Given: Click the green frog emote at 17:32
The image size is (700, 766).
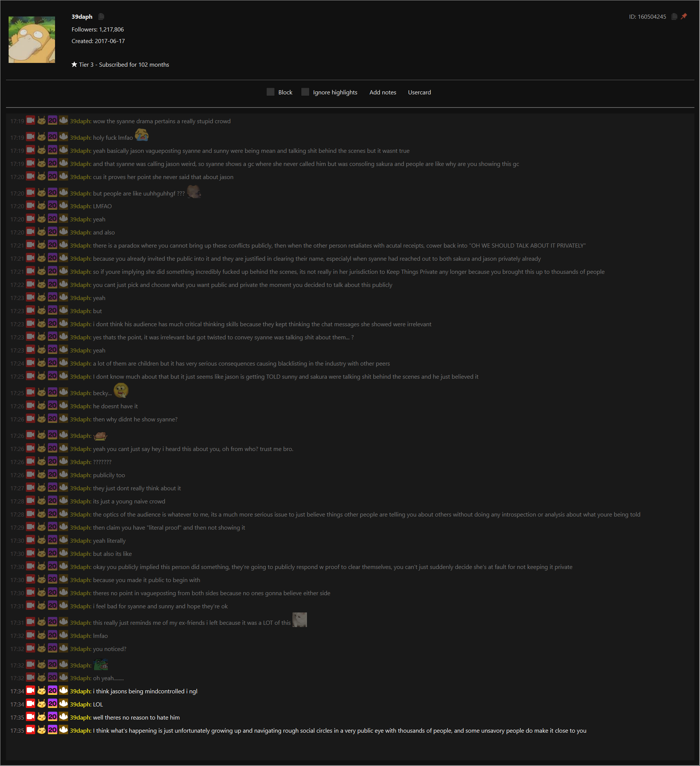Looking at the screenshot, I should (x=101, y=664).
